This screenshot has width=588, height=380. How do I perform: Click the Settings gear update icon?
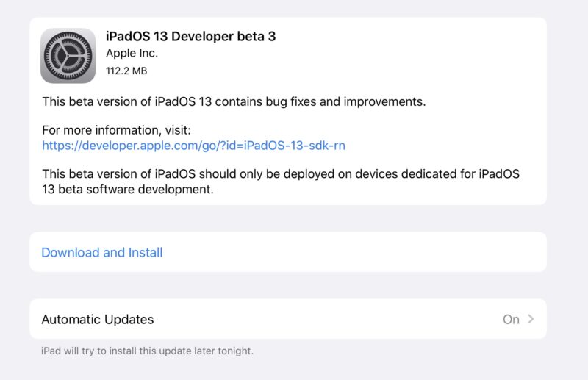tap(68, 56)
